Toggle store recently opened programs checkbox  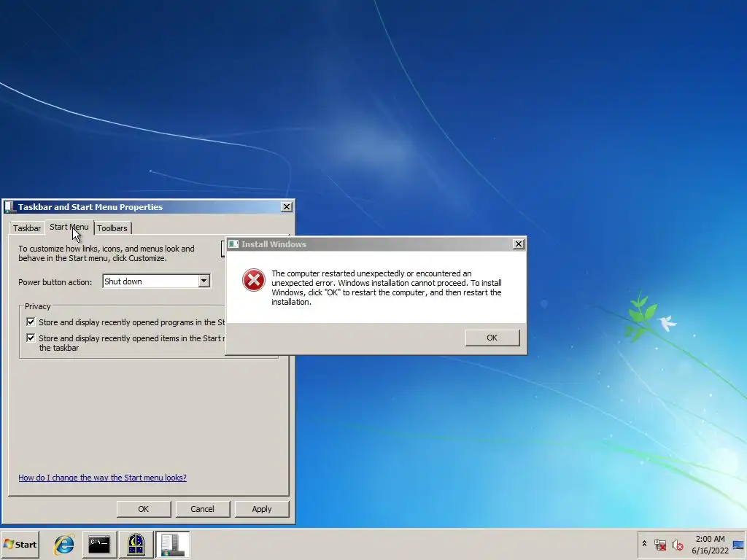point(31,322)
